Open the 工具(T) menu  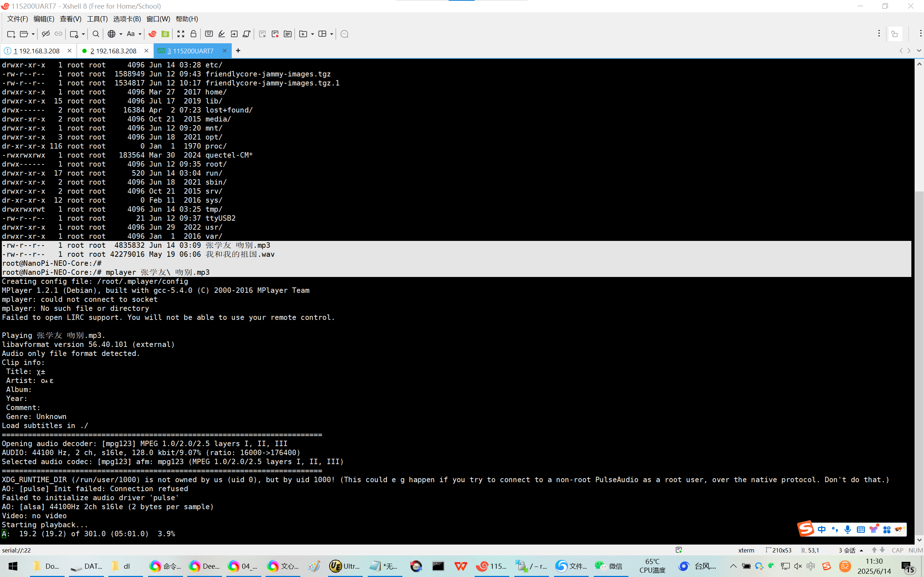(97, 19)
